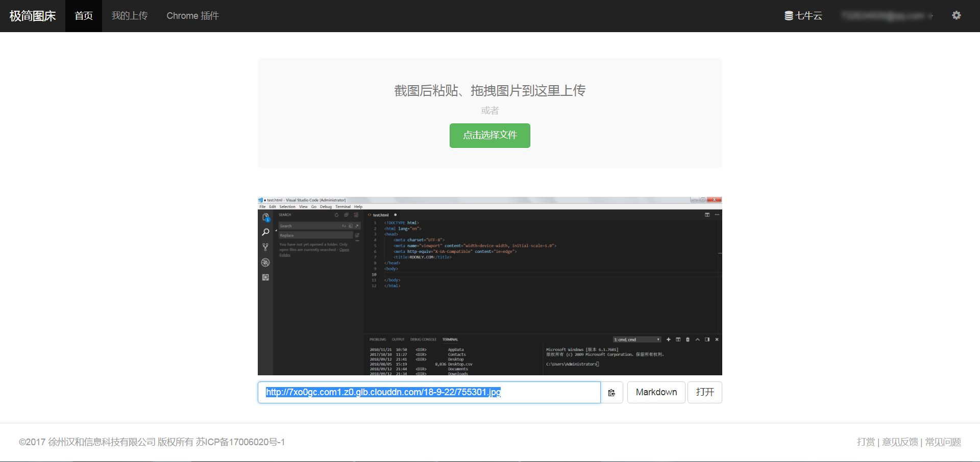
Task: Click the 打赏 footer link
Action: [x=866, y=442]
